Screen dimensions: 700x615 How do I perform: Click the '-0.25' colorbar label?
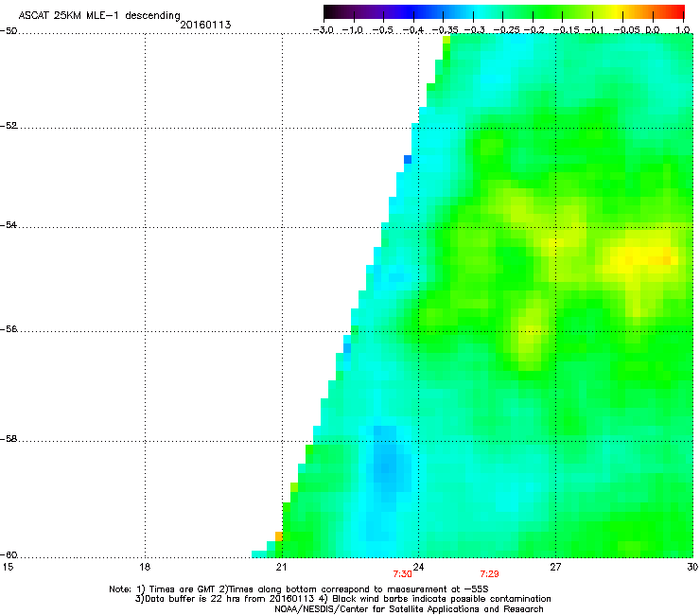[x=506, y=30]
